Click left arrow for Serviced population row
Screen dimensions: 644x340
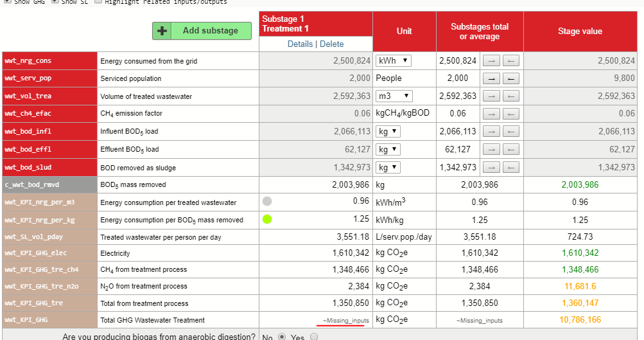point(510,78)
